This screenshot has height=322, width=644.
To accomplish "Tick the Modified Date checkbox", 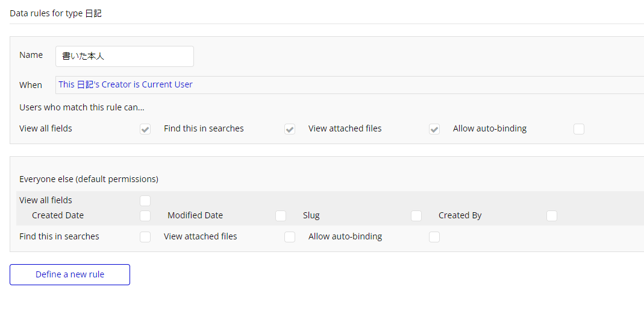I will pyautogui.click(x=281, y=216).
